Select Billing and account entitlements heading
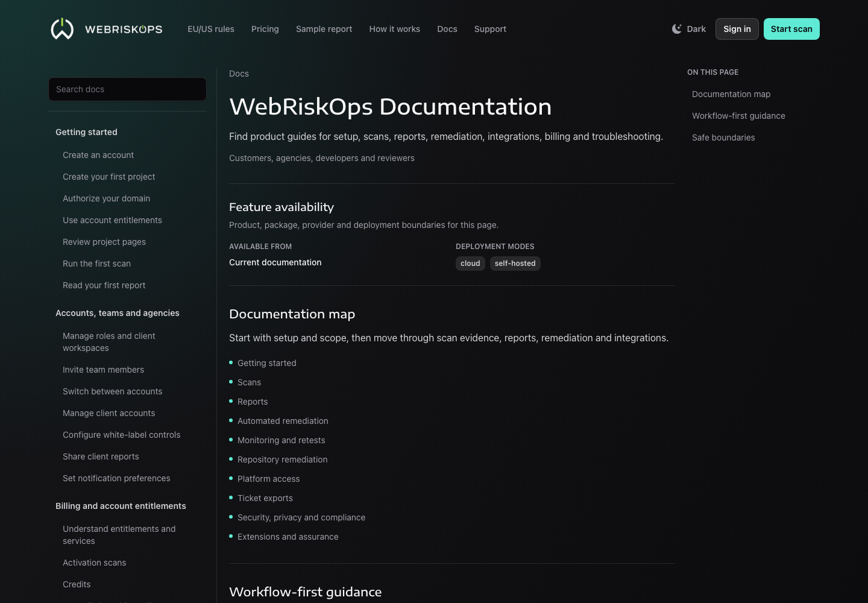Screen dimensions: 868x603 pos(121,506)
